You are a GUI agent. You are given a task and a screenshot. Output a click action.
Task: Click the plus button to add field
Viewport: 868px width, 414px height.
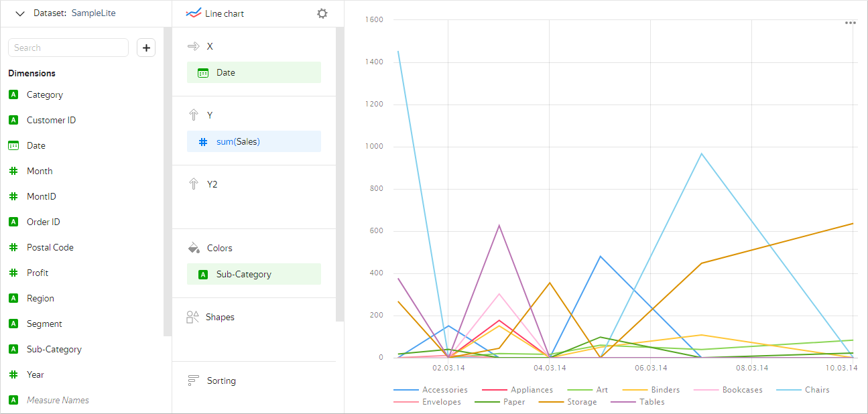tap(146, 48)
